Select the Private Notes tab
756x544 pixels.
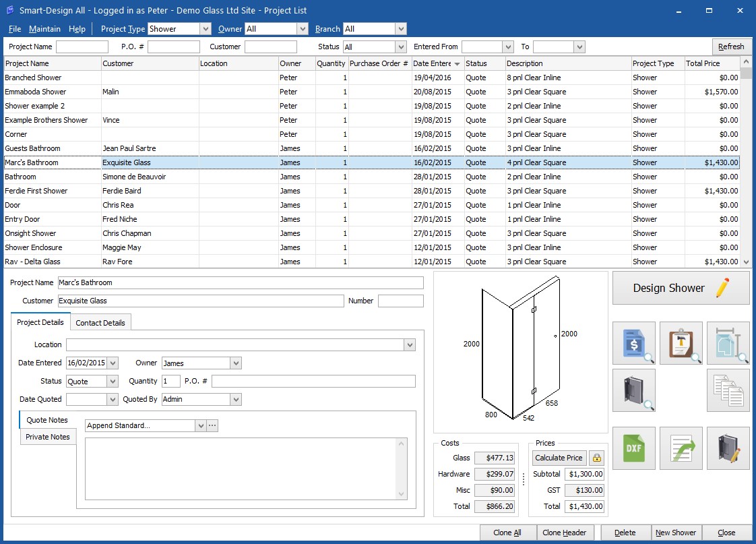48,437
